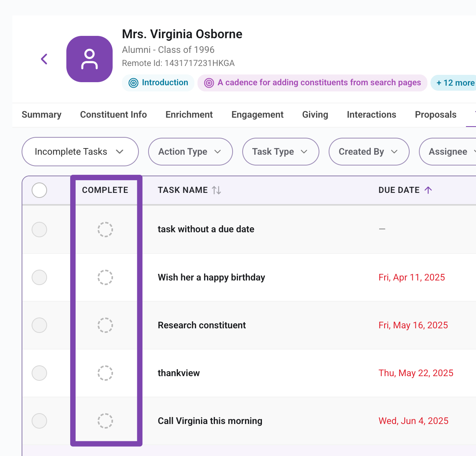This screenshot has height=456, width=476.
Task: Select the 'thankview' row checkbox
Action: point(39,373)
